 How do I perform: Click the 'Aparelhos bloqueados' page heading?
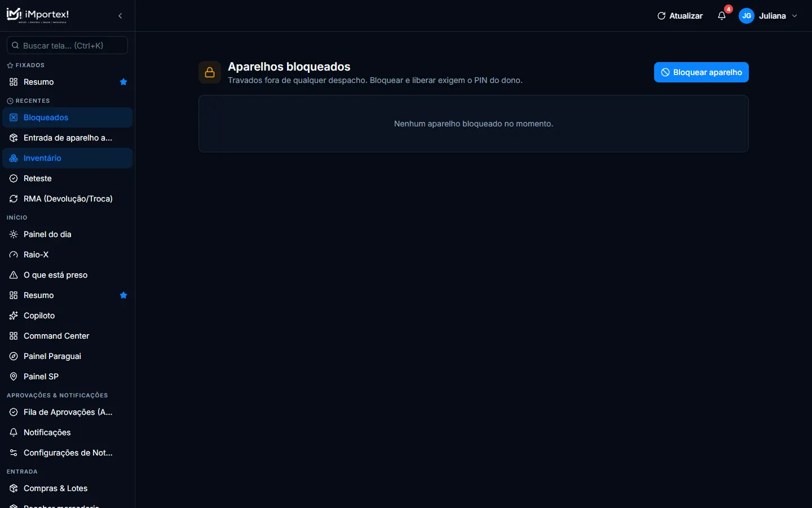click(x=289, y=67)
